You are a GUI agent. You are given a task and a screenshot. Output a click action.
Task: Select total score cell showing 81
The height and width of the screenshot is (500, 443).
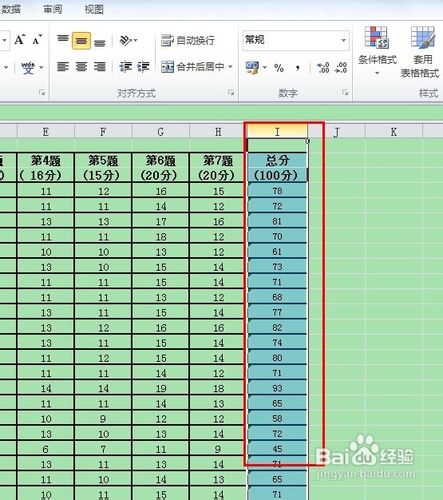277,221
